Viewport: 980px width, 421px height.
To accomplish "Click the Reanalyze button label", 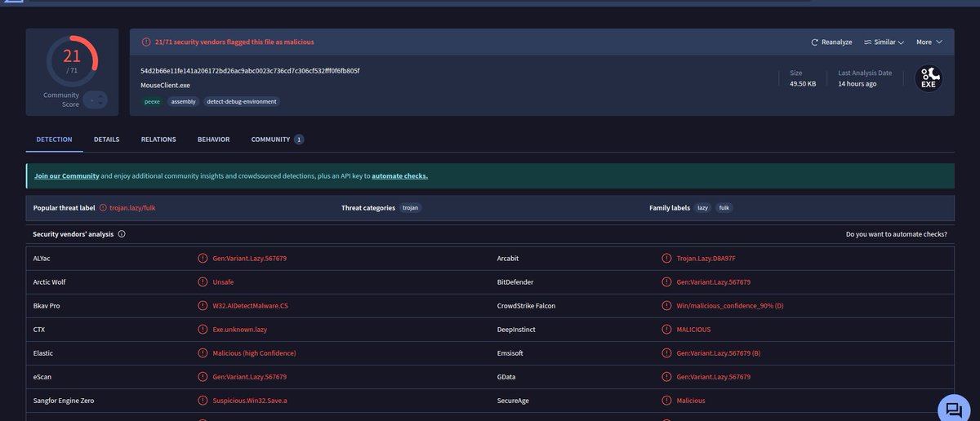I will [x=837, y=42].
